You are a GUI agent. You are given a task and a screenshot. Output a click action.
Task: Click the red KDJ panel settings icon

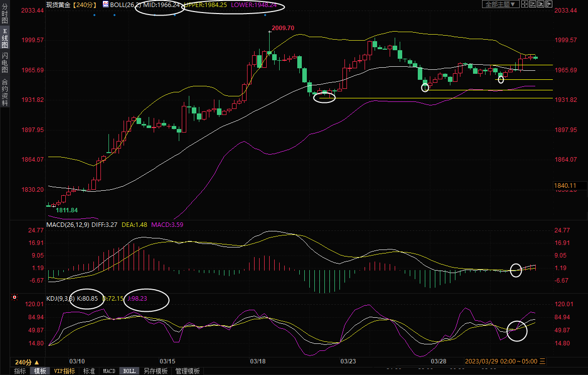(15, 298)
